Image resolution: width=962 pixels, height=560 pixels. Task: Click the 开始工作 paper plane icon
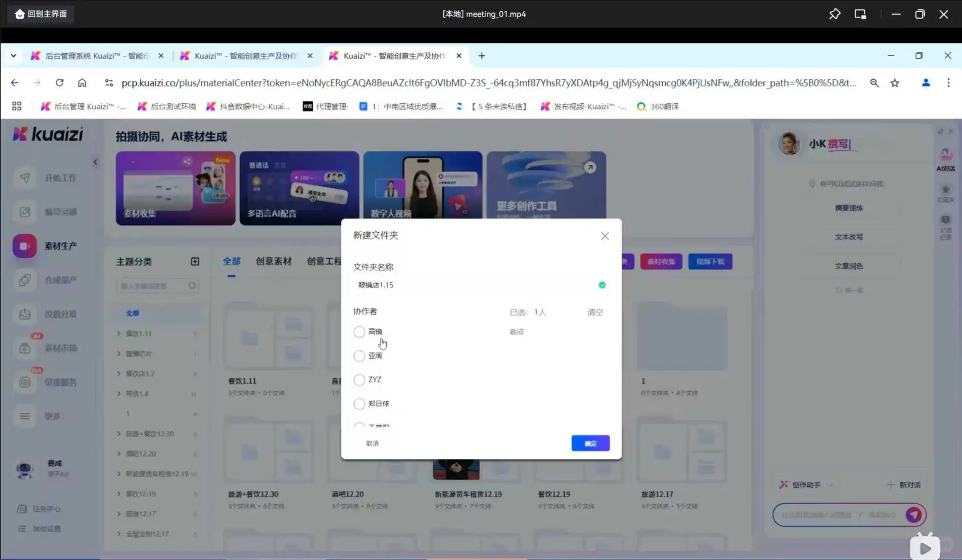pos(24,178)
